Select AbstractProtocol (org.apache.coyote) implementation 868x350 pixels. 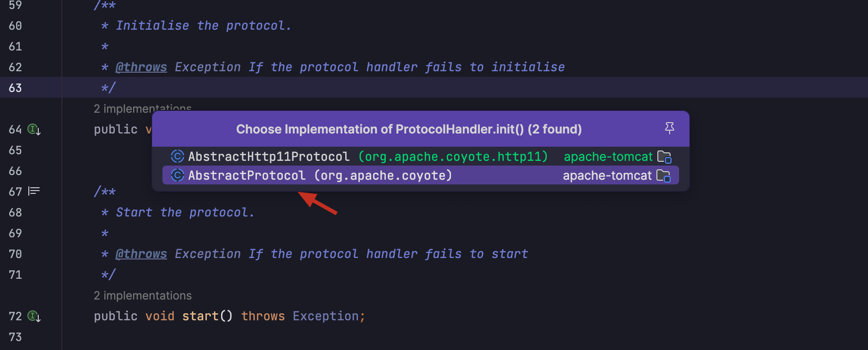420,175
